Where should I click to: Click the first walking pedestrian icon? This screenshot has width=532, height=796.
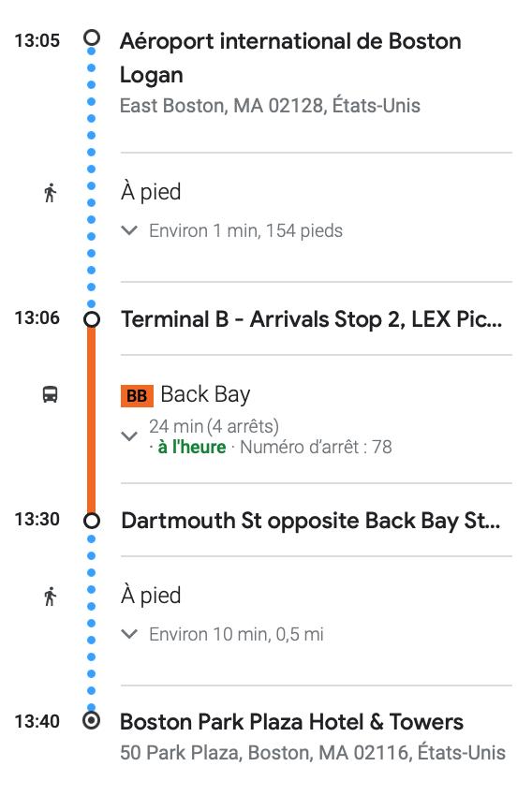click(50, 193)
